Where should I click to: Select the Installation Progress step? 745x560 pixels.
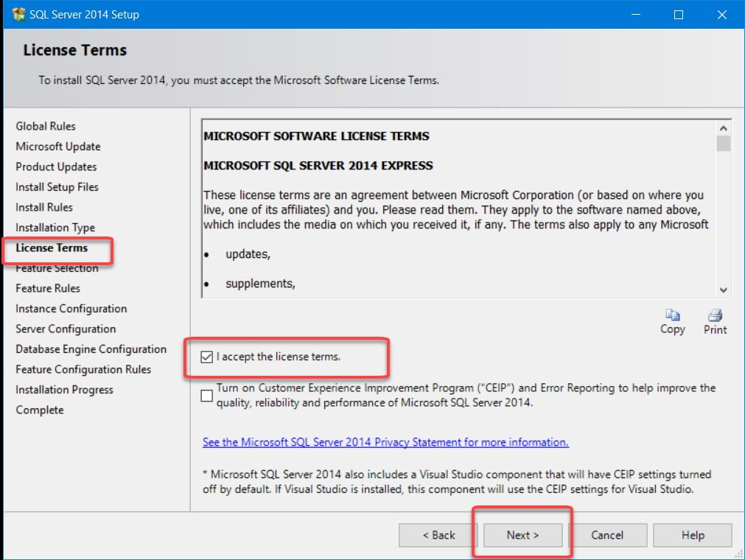(x=65, y=390)
